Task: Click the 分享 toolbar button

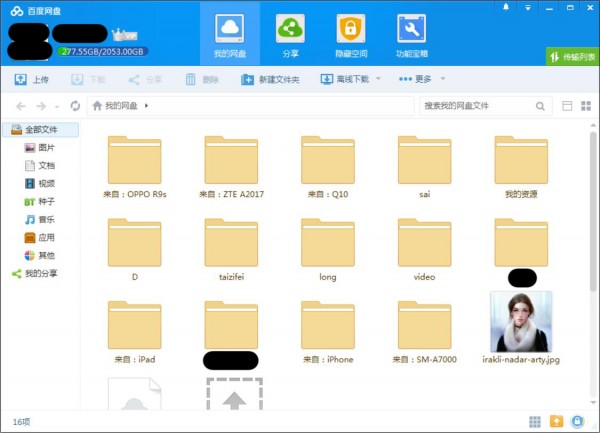Action: pos(145,80)
